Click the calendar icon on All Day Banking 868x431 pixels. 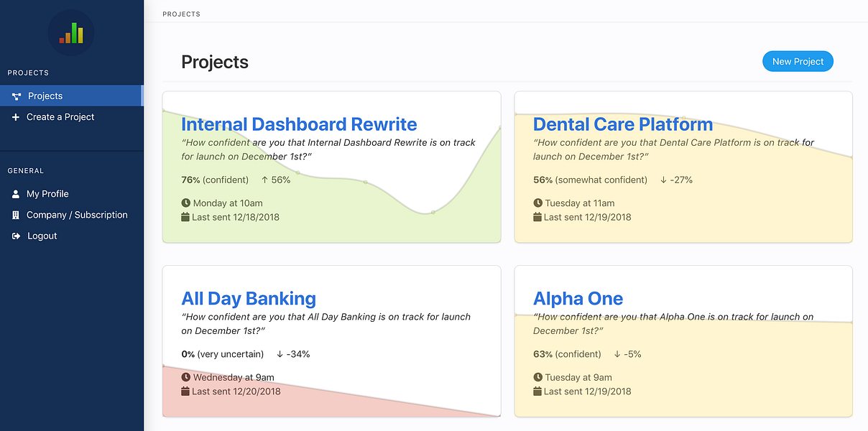pyautogui.click(x=185, y=391)
